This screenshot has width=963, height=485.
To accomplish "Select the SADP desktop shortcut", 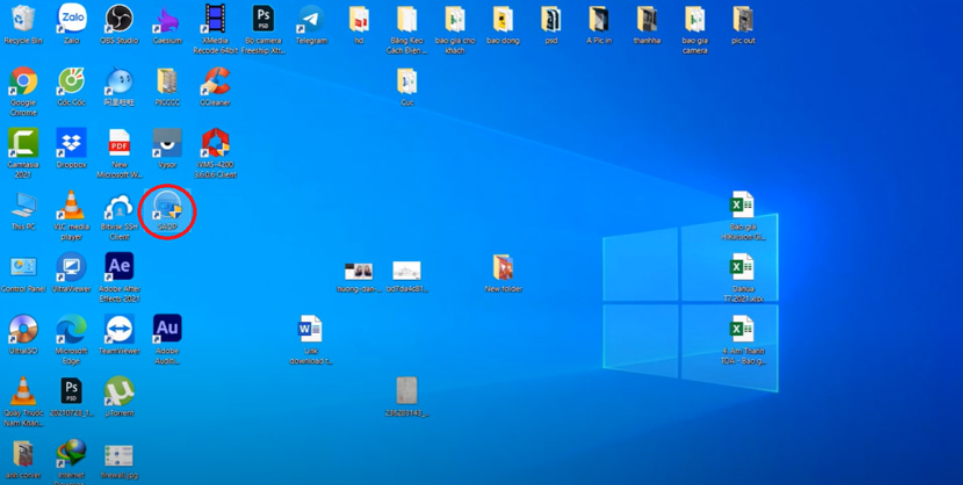I will (x=167, y=208).
